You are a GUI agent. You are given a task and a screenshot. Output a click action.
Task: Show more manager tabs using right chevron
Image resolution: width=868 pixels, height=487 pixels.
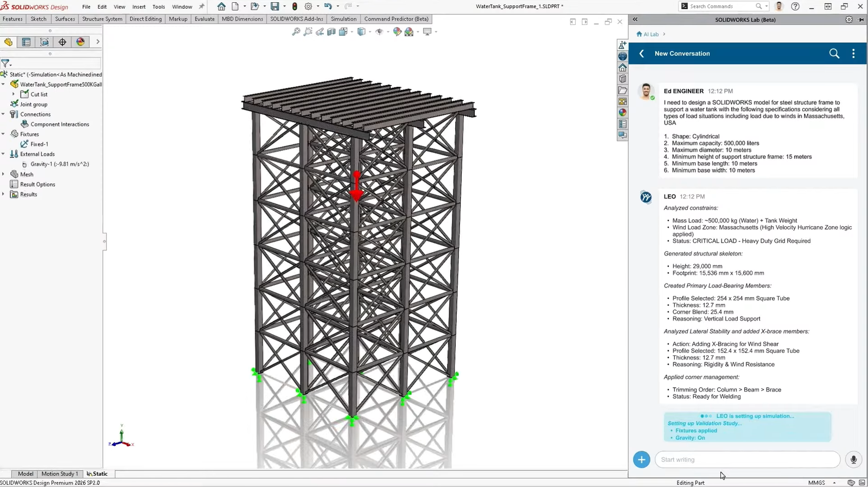point(98,42)
